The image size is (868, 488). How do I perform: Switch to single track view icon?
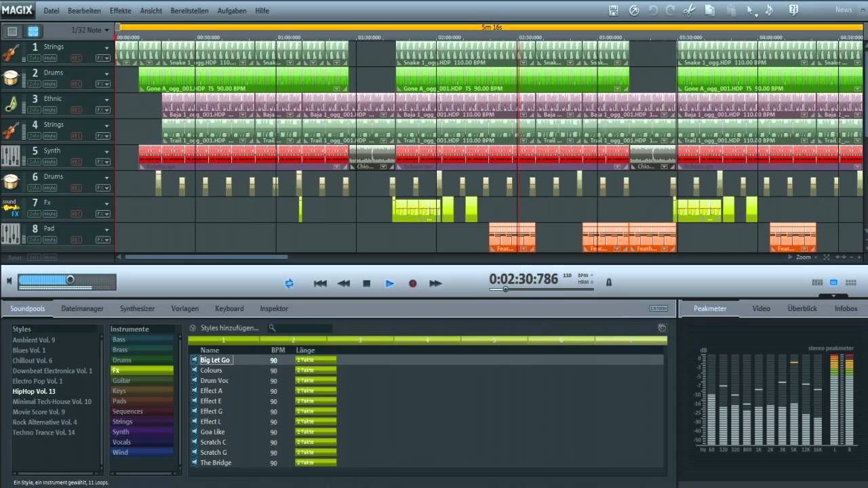click(12, 31)
